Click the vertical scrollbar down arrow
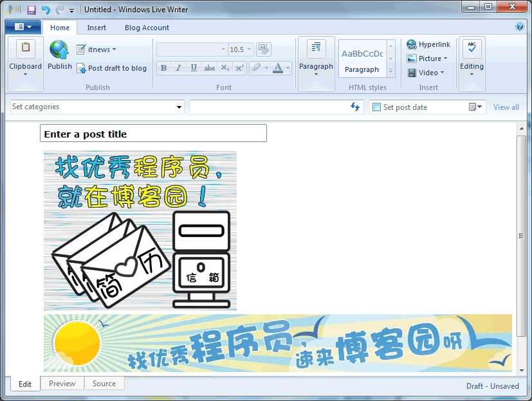Image resolution: width=532 pixels, height=401 pixels. [x=522, y=371]
